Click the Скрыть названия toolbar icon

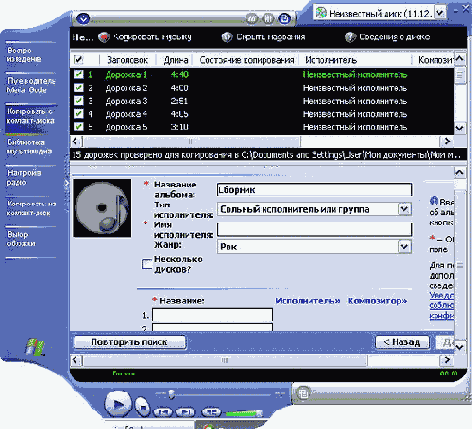point(227,37)
